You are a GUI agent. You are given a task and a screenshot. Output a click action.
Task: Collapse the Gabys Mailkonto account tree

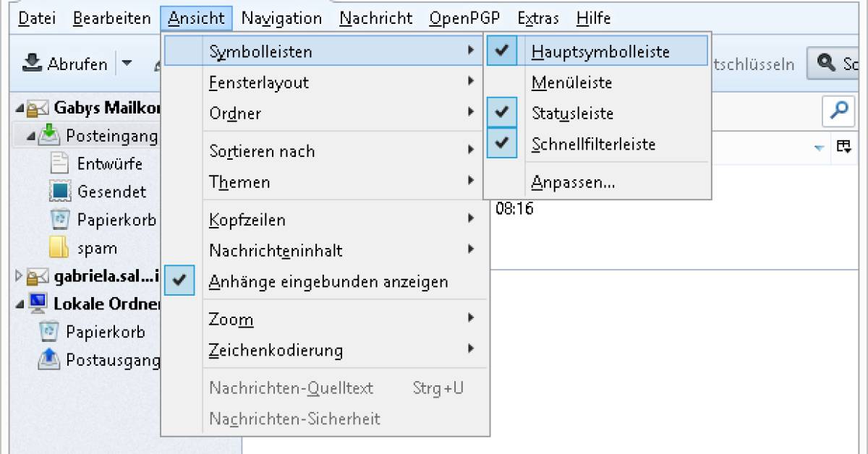[x=20, y=109]
